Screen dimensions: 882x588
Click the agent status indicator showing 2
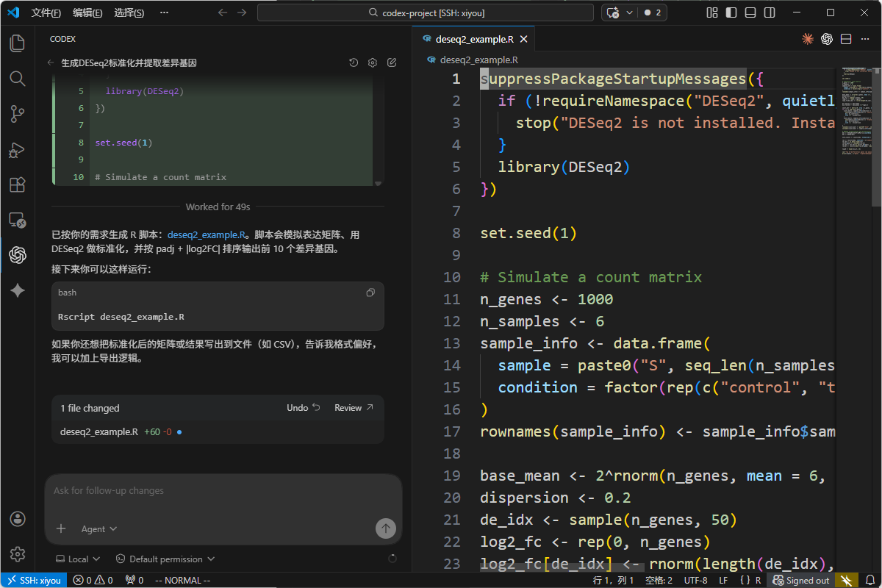653,12
